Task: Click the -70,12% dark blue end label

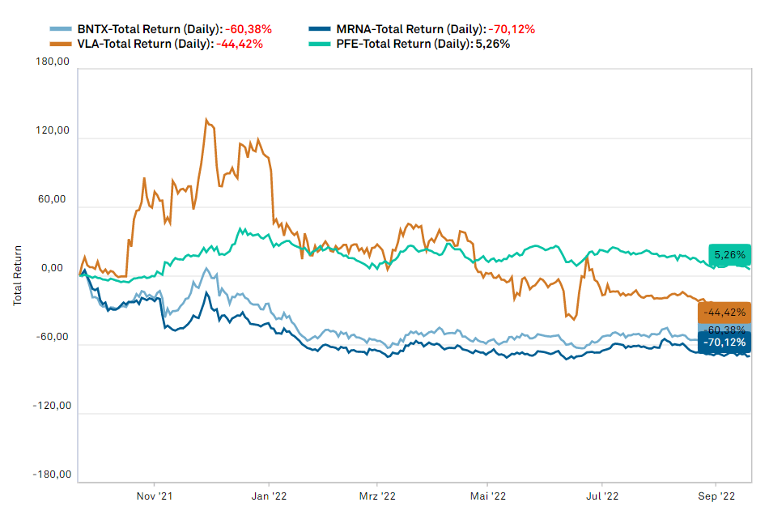Action: [x=724, y=343]
